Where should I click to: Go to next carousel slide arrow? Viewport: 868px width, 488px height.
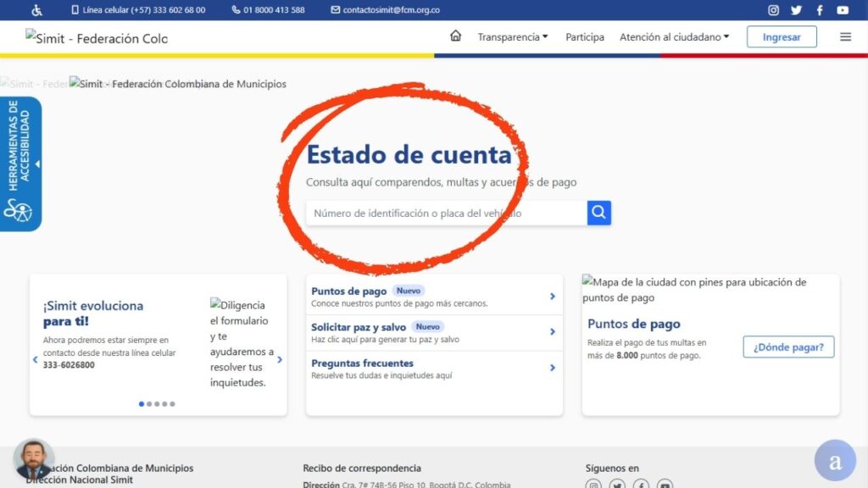pos(280,359)
